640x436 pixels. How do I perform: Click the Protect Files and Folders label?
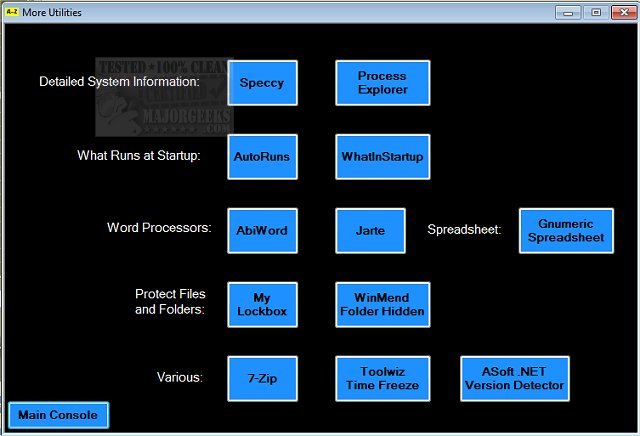point(170,302)
